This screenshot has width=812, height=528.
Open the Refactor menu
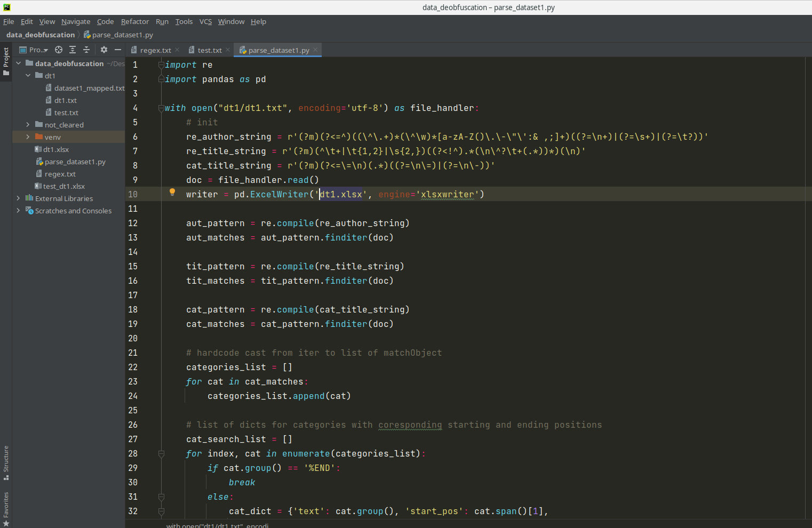134,22
